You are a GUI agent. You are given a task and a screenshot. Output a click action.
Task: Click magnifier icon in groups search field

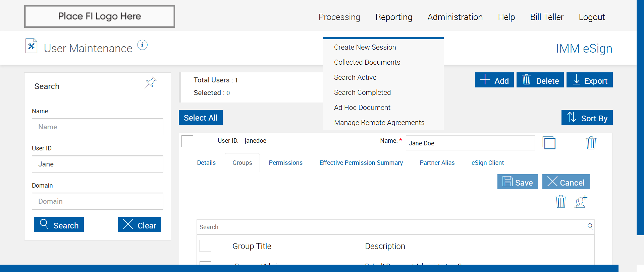(590, 226)
